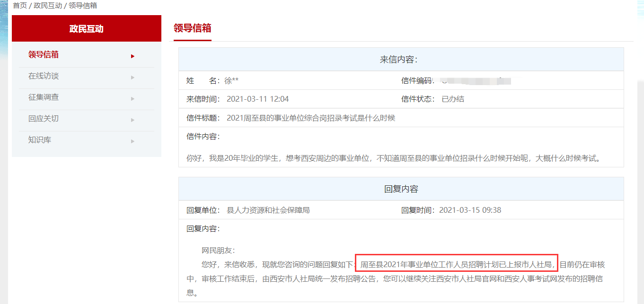
Task: Click the arrow beside 回应关切
Action: click(x=133, y=120)
